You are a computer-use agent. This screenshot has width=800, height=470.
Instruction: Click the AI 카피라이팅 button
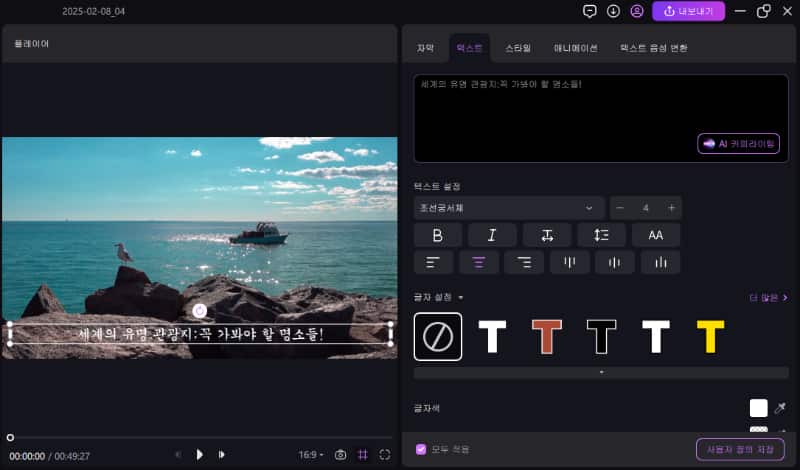738,144
